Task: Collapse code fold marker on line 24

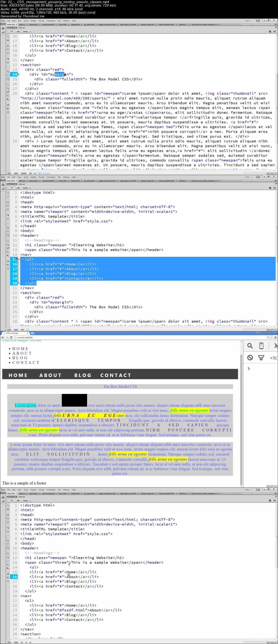Action: click(19, 74)
